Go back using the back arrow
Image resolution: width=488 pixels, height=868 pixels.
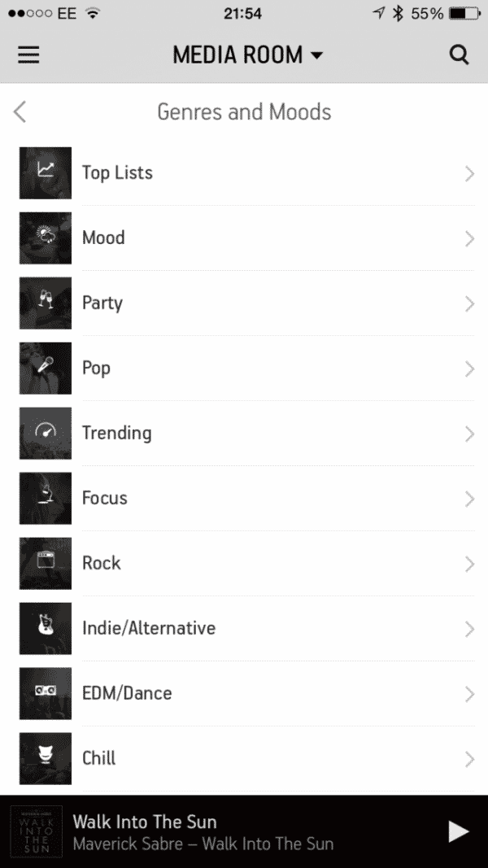click(18, 111)
